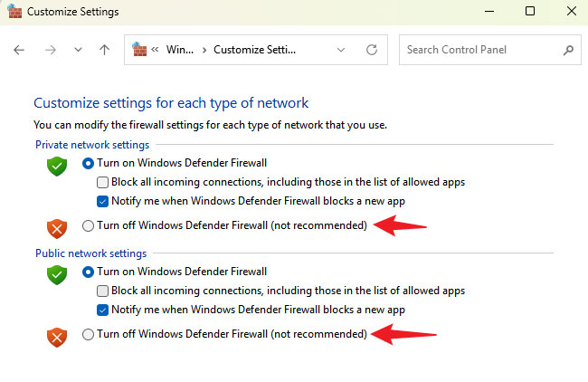Click the 'You can modify the firewall settings' text
Screen dimensions: 588x382
(210, 125)
